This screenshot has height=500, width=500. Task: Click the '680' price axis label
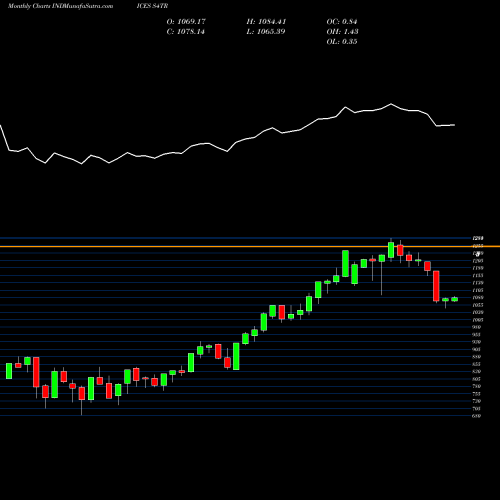pyautogui.click(x=477, y=416)
